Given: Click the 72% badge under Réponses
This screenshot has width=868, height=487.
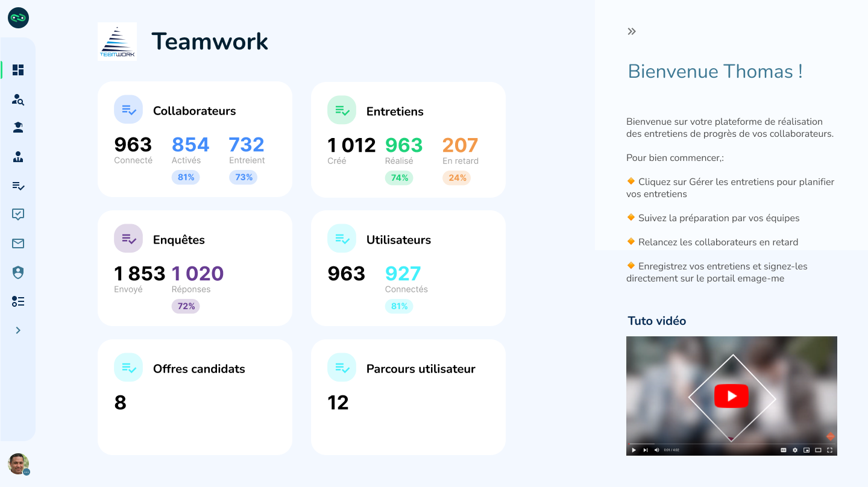Looking at the screenshot, I should pyautogui.click(x=186, y=306).
